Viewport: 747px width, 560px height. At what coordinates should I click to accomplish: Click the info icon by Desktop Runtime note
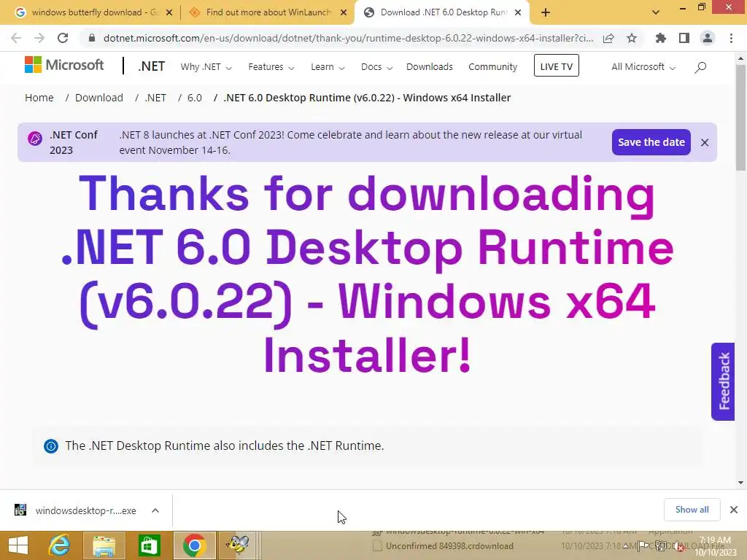click(x=51, y=446)
